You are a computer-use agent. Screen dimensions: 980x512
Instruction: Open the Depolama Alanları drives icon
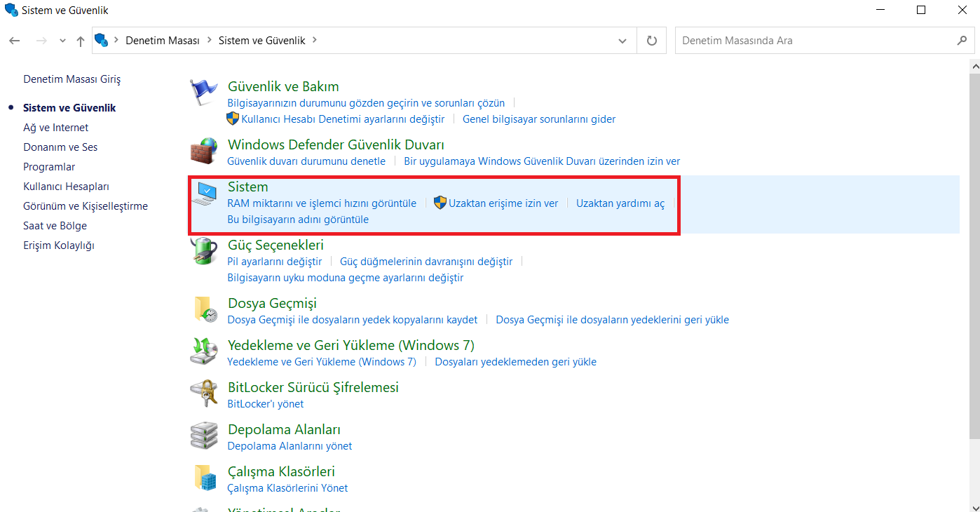pos(205,436)
